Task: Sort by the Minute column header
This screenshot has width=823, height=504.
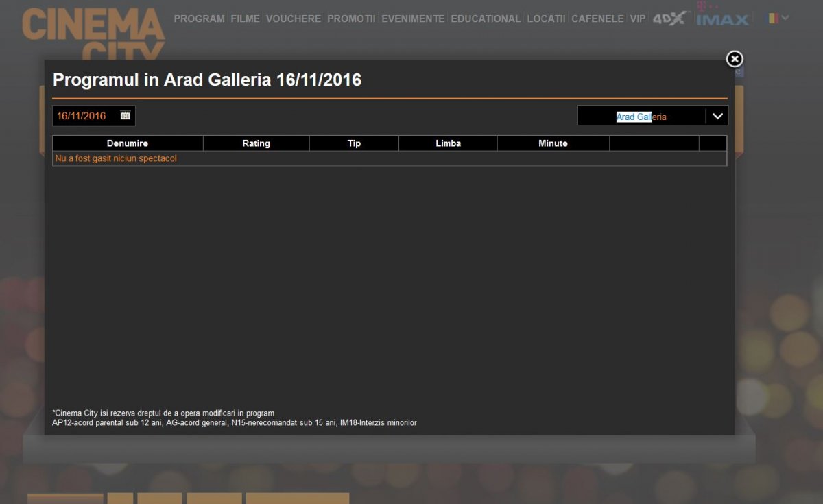Action: [x=553, y=143]
